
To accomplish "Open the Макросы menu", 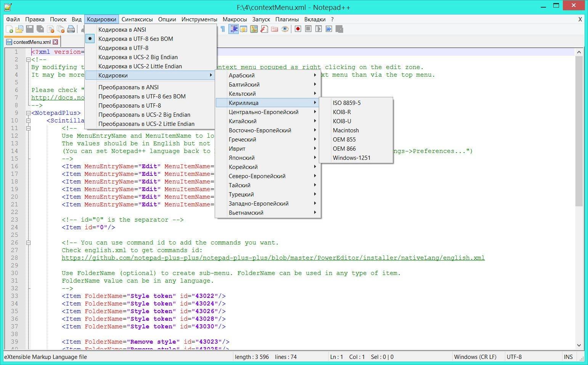I will pyautogui.click(x=235, y=19).
